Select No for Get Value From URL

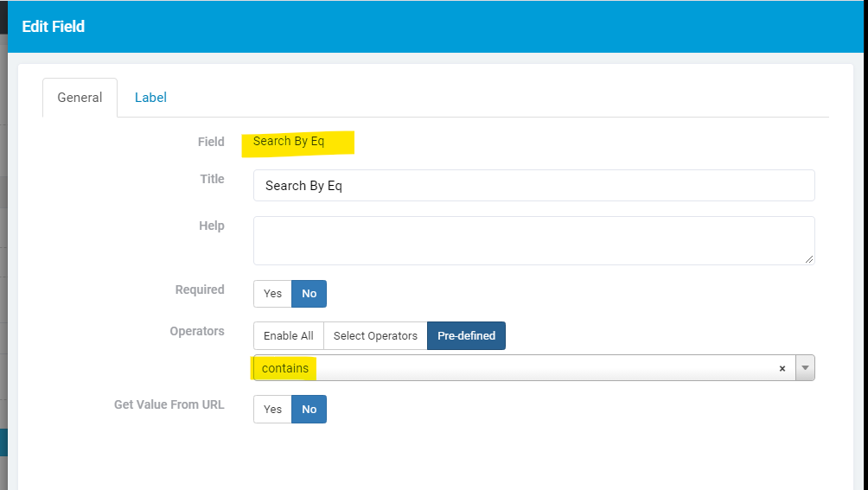point(309,410)
